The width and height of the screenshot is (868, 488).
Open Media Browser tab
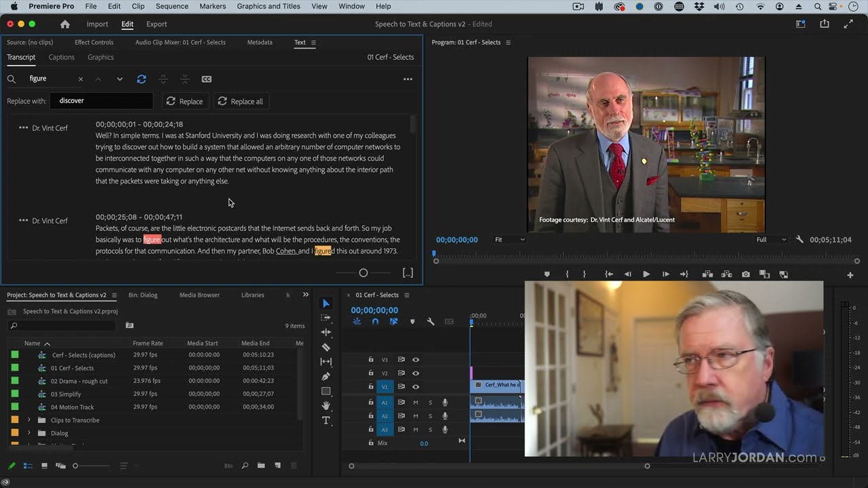(199, 295)
